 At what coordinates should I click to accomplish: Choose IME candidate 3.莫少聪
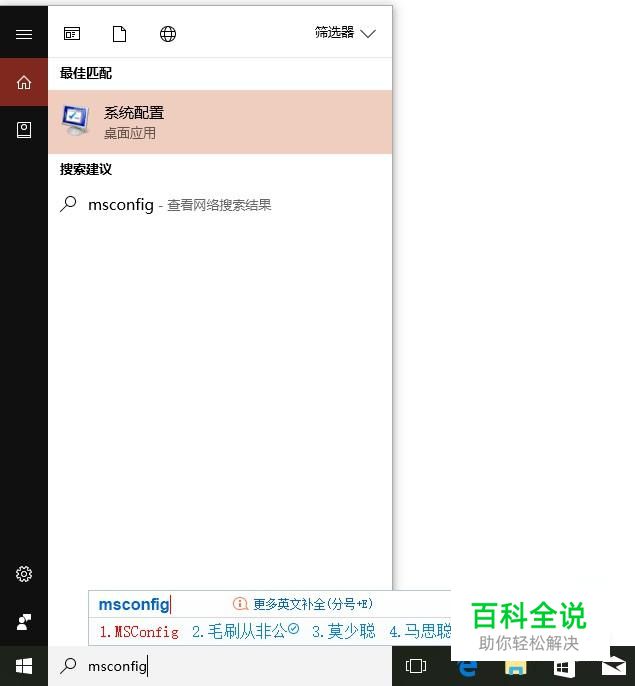pyautogui.click(x=344, y=631)
